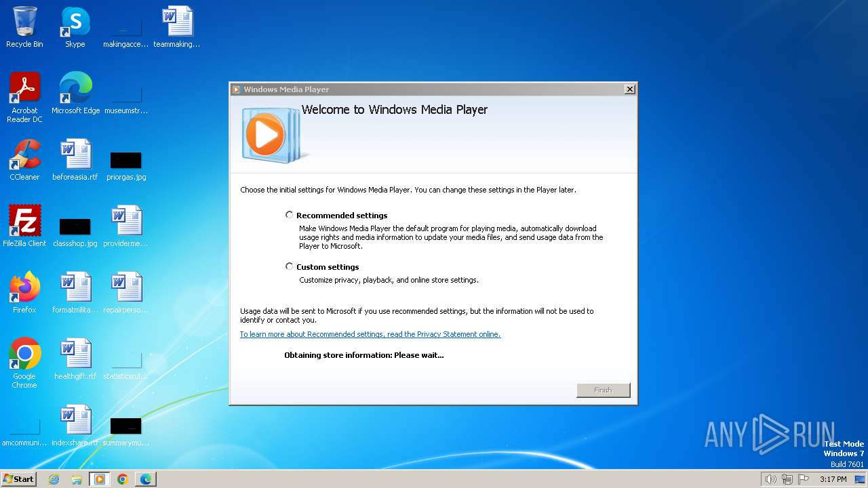Viewport: 868px width, 488px height.
Task: Launch Acrobat Reader DC shortcut
Action: pyautogui.click(x=24, y=98)
